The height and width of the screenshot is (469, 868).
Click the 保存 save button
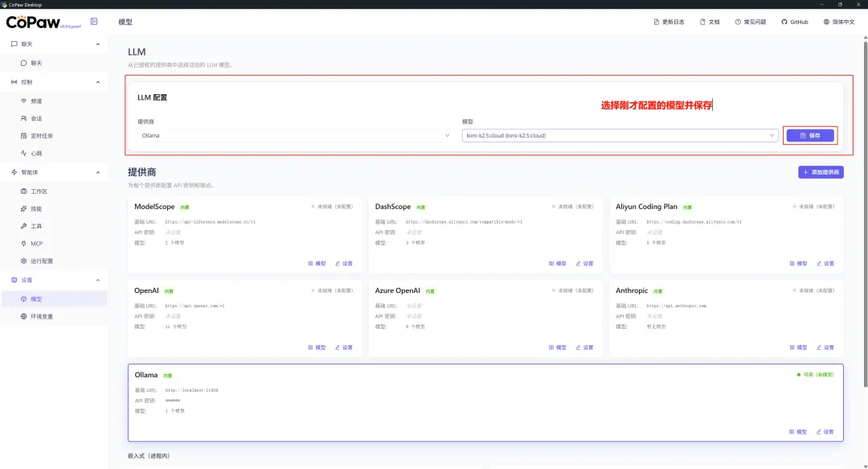[x=810, y=135]
